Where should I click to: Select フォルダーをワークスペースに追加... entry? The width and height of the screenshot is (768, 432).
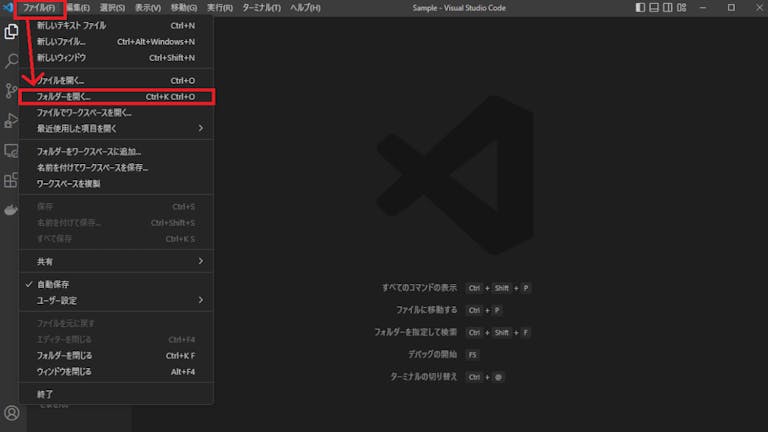(x=116, y=151)
